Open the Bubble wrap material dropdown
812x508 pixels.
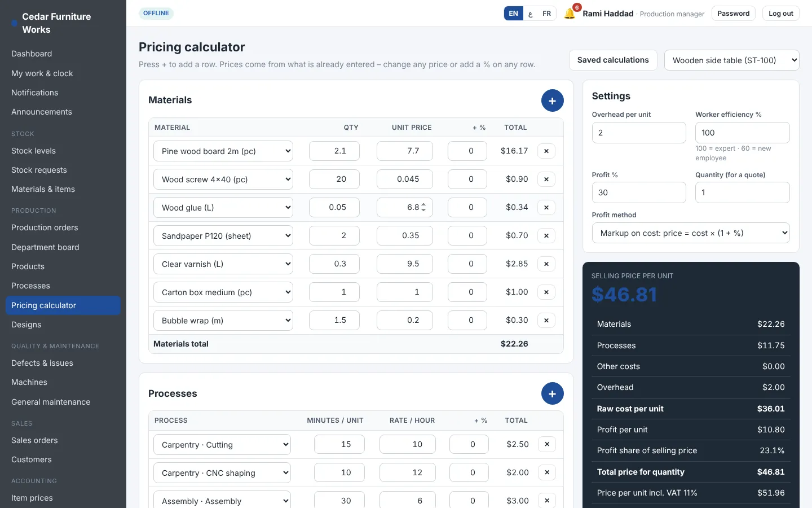click(x=223, y=321)
